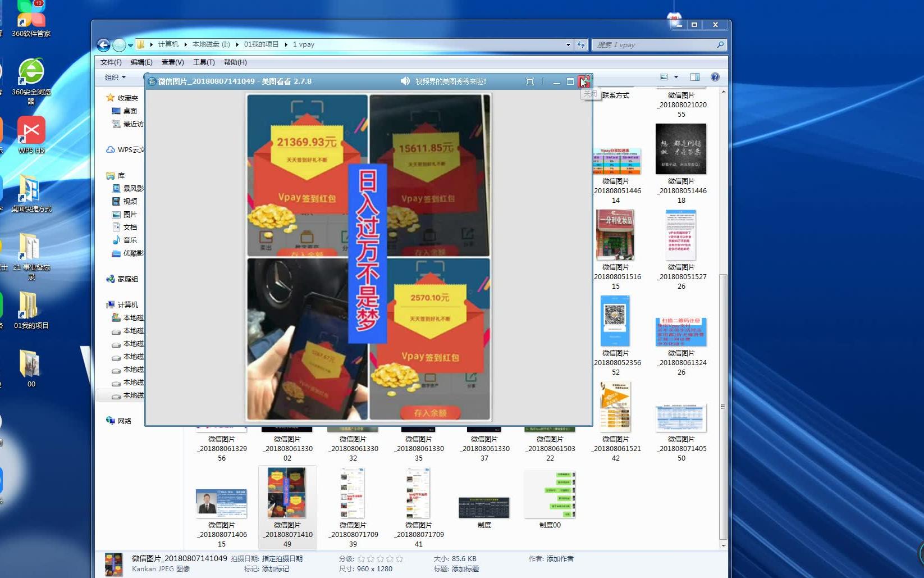
Task: Select 库 in the navigation pane
Action: click(116, 176)
